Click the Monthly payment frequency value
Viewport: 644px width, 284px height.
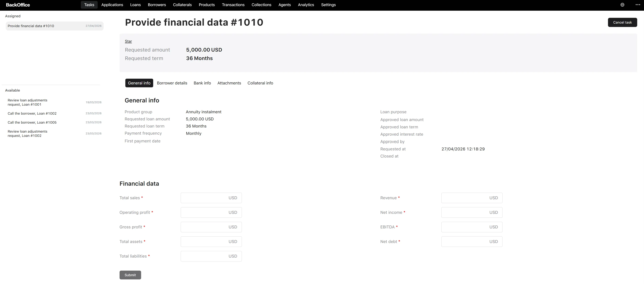(193, 133)
